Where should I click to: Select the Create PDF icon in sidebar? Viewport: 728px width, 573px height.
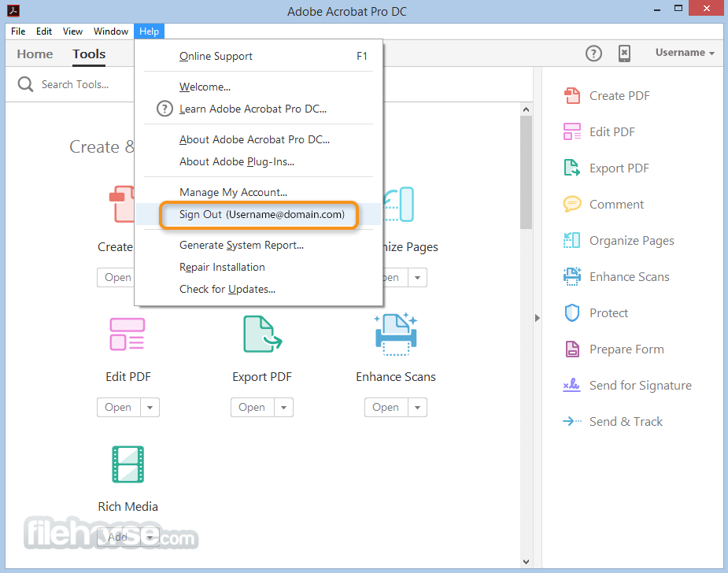(571, 95)
